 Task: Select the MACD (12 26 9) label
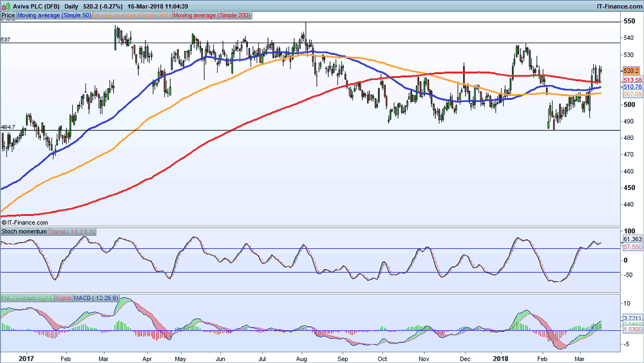95,298
